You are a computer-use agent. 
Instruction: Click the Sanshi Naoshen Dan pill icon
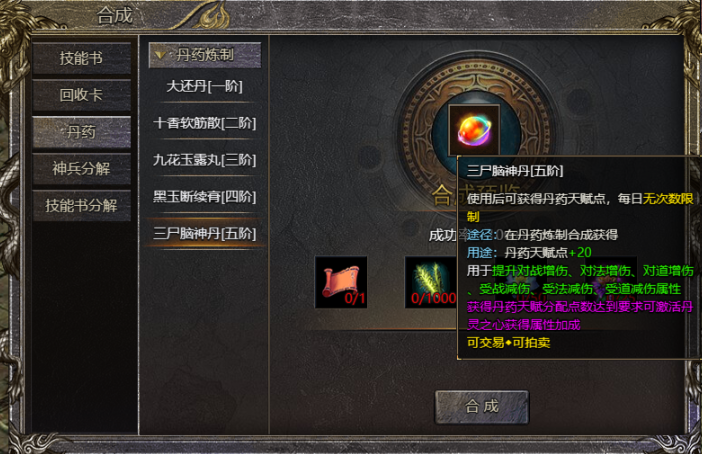click(474, 130)
